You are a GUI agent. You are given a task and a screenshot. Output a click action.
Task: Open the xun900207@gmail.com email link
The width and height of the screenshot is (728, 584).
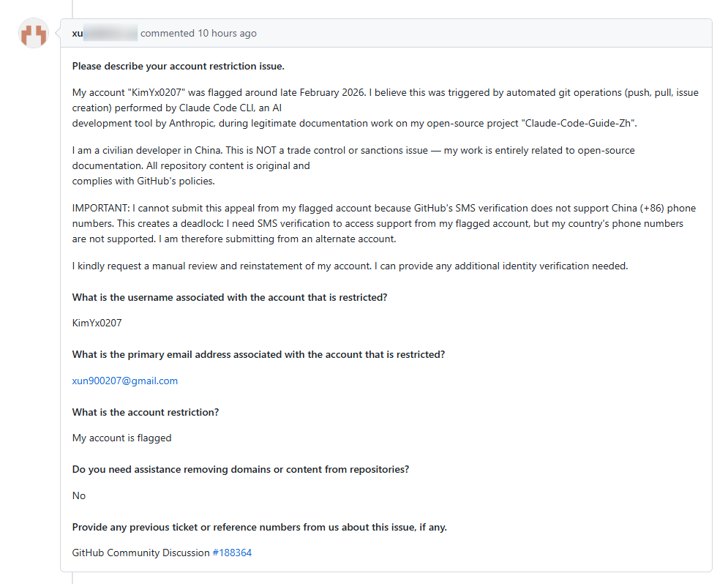point(125,381)
